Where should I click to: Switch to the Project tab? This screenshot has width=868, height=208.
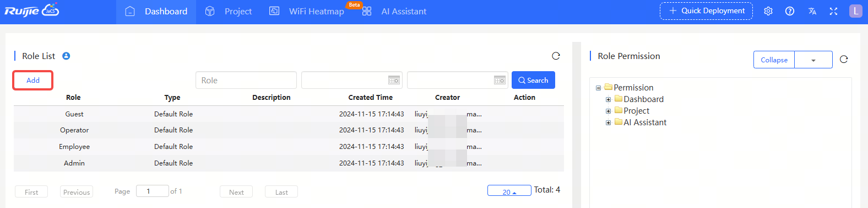click(228, 11)
